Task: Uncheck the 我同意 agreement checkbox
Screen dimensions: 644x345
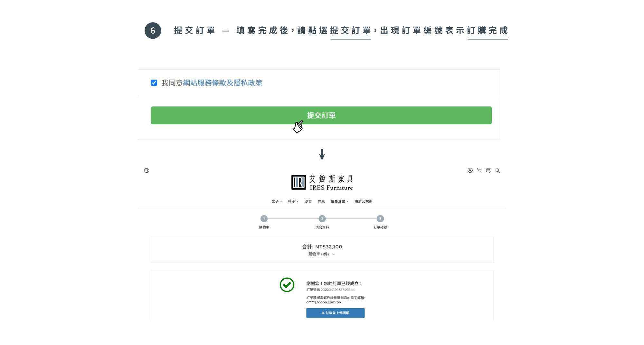Action: [x=154, y=83]
